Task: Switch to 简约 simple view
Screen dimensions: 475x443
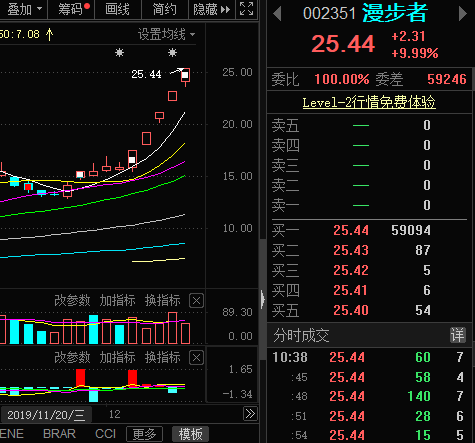Action: (x=165, y=9)
